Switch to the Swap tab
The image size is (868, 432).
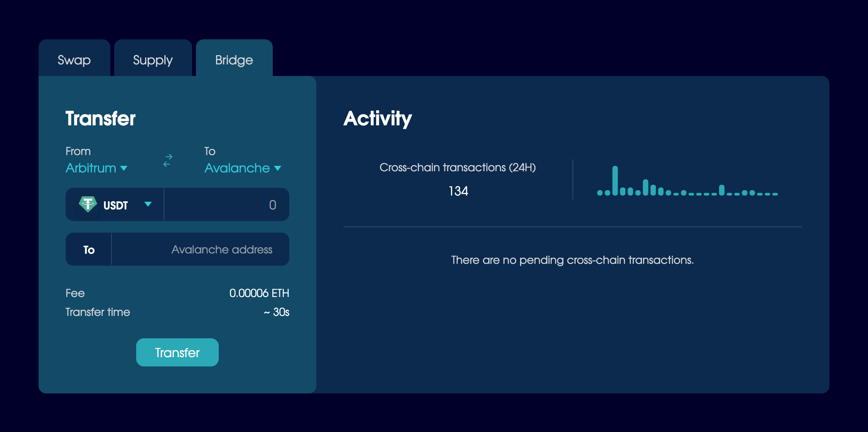point(74,60)
